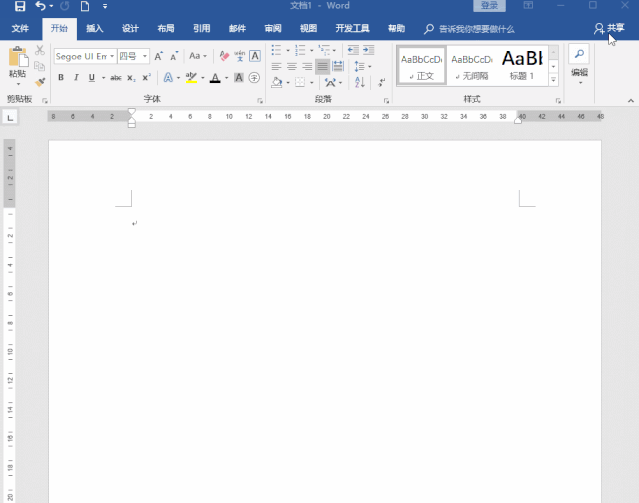Screen dimensions: 639x503
Task: Switch to the 插入 ribbon tab
Action: pyautogui.click(x=94, y=29)
